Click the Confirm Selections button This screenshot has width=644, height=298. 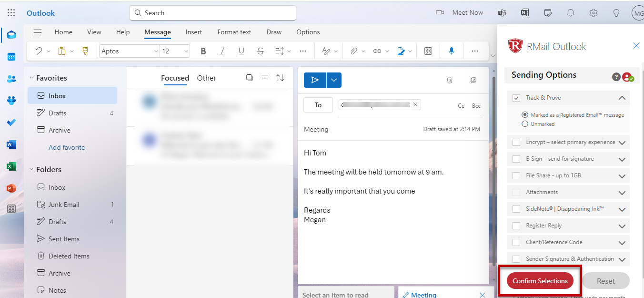540,281
